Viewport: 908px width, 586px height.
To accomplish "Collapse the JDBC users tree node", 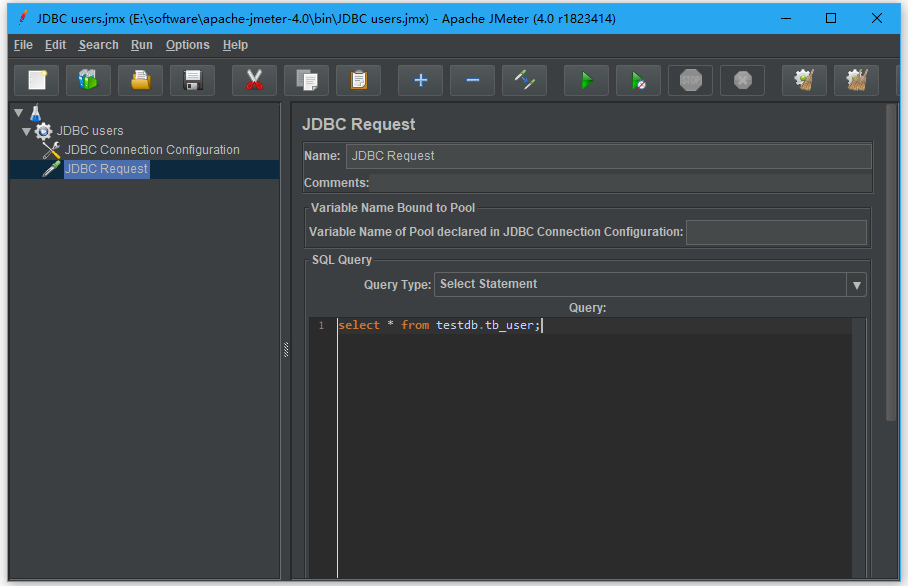I will point(26,131).
